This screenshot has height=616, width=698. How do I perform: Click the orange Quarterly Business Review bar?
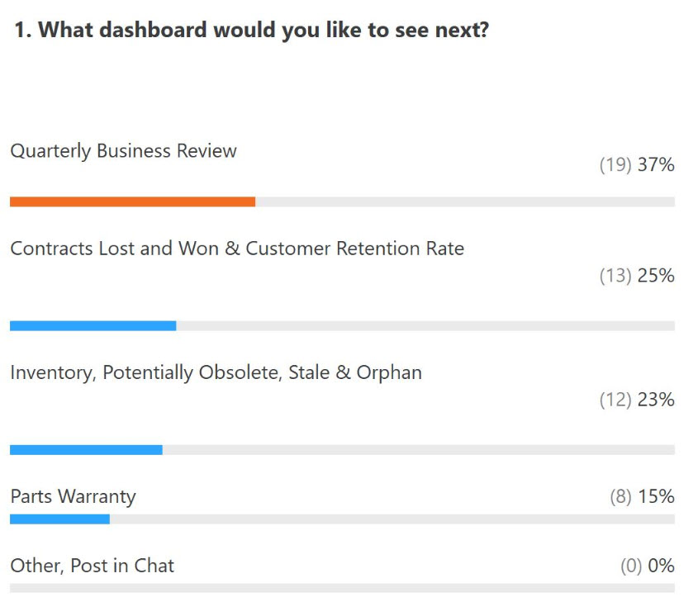(133, 201)
